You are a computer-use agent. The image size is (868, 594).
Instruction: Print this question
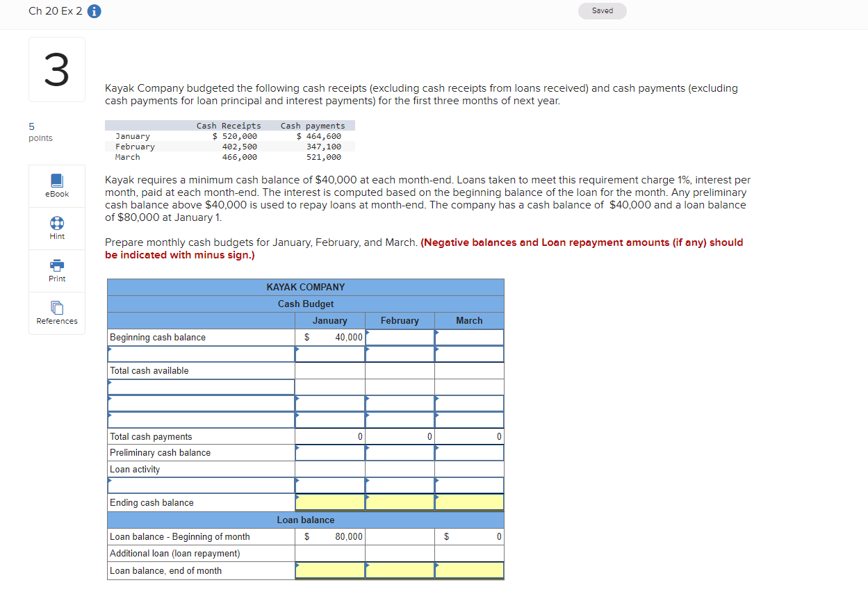57,270
